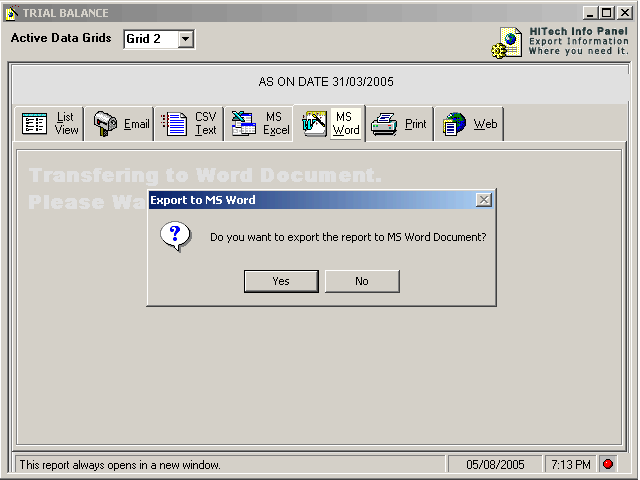Click the 05/08/2005 date panel
Viewport: 640px width, 480px height.
[x=495, y=464]
